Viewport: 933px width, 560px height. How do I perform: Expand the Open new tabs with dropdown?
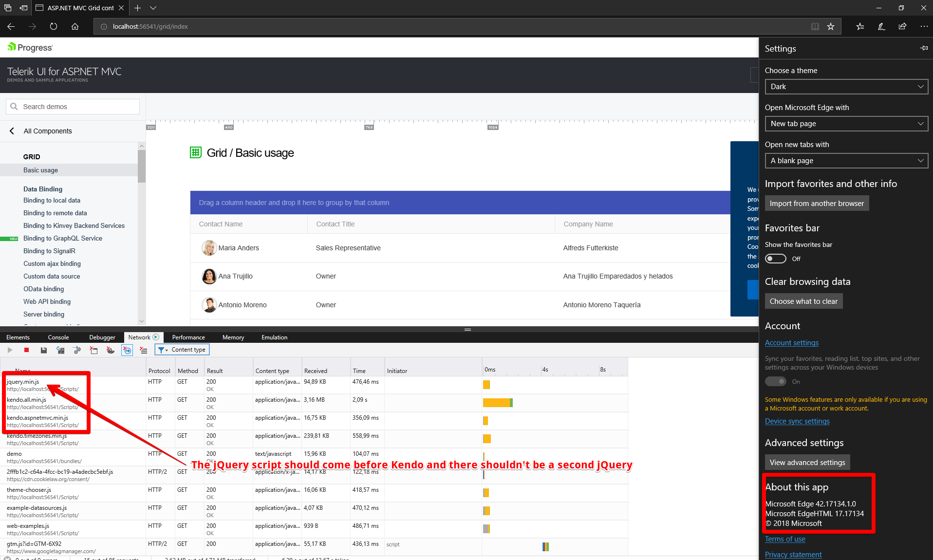(846, 161)
